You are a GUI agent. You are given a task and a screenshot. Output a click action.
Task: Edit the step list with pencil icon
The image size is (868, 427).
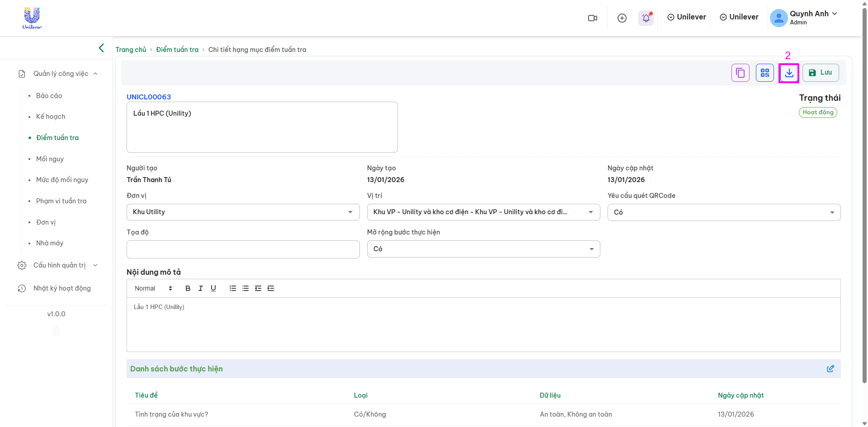click(830, 369)
